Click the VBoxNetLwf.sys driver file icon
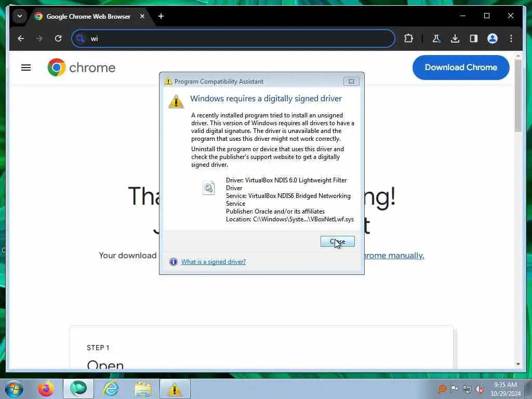The height and width of the screenshot is (399, 532). pyautogui.click(x=208, y=188)
